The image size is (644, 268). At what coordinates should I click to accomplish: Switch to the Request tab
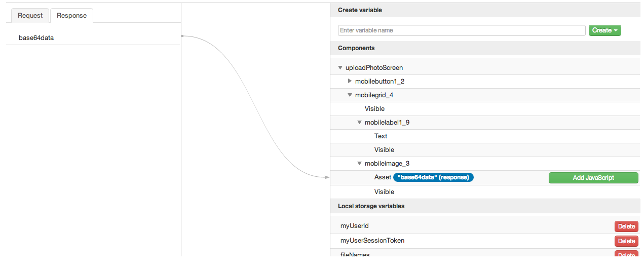[30, 15]
